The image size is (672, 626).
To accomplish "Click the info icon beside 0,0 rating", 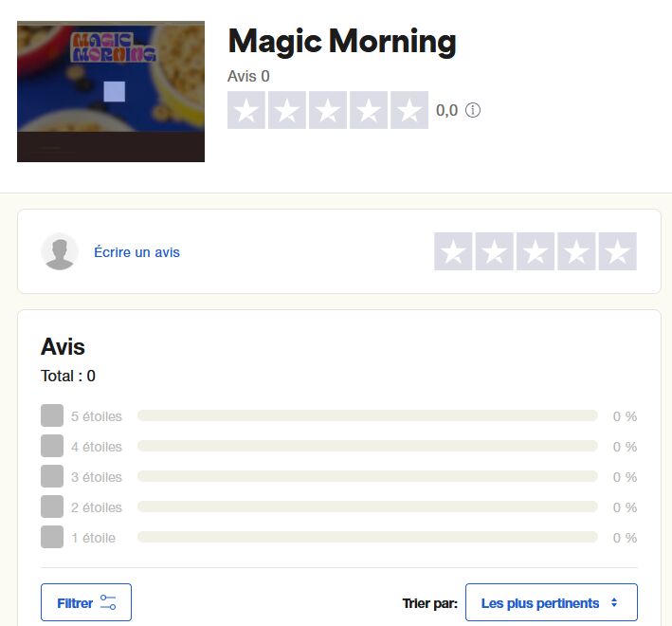I will [x=473, y=110].
